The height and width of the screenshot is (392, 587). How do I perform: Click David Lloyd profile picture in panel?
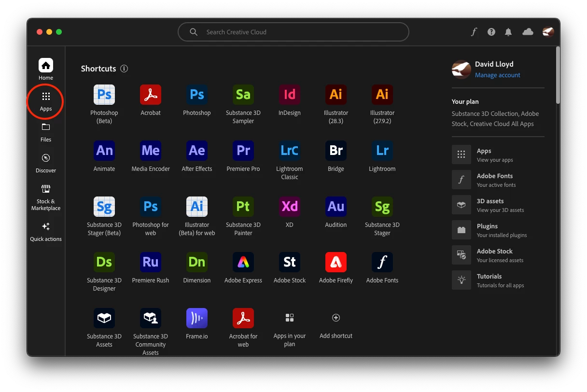461,70
